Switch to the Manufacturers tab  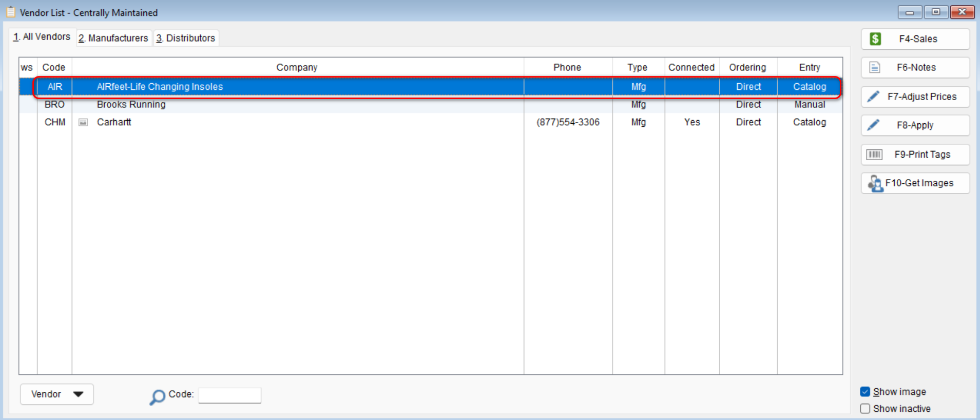113,38
